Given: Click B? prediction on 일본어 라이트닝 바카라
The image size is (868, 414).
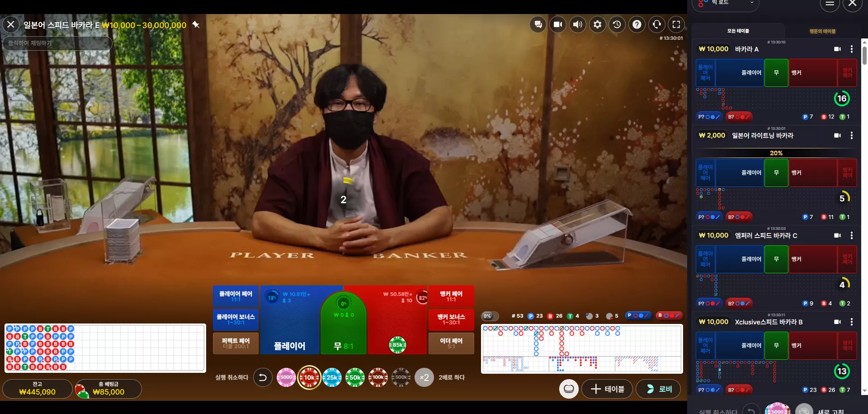Looking at the screenshot, I should point(739,217).
